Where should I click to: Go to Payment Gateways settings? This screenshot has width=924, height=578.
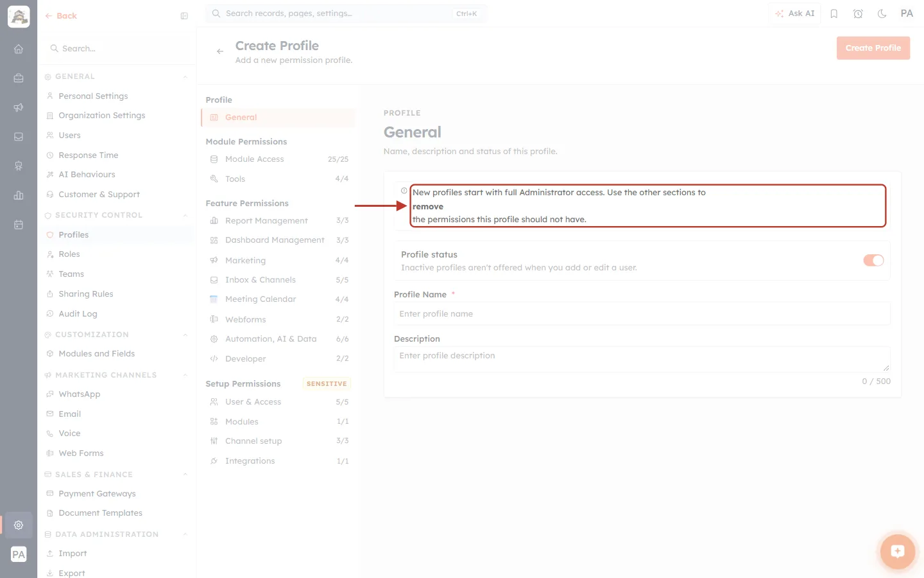[x=97, y=494]
